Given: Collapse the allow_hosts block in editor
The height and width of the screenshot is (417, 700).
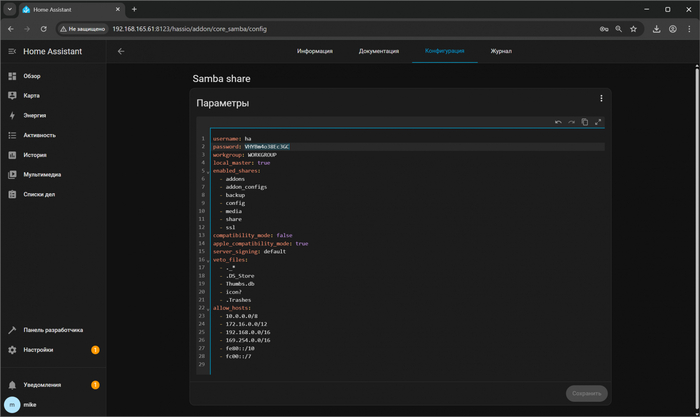Looking at the screenshot, I should point(208,308).
